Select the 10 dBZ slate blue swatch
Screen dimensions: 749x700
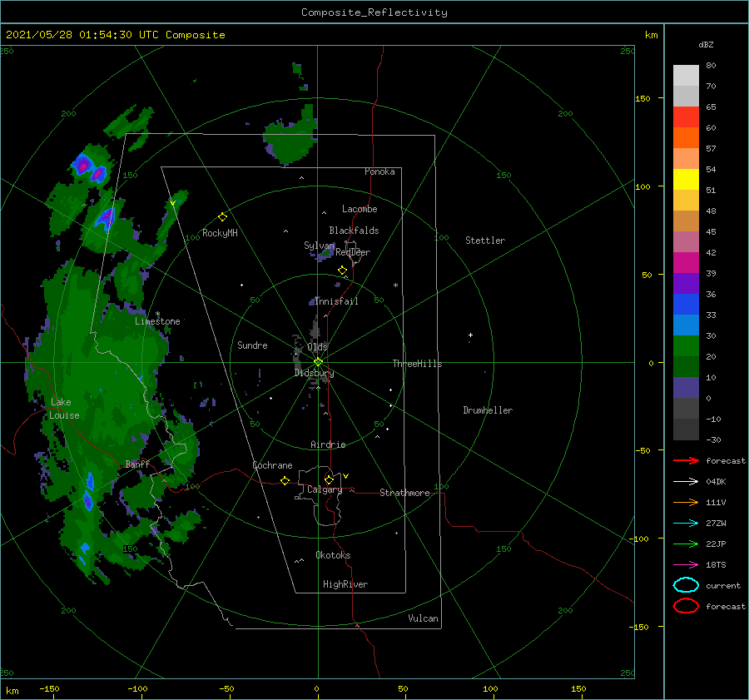coord(686,388)
